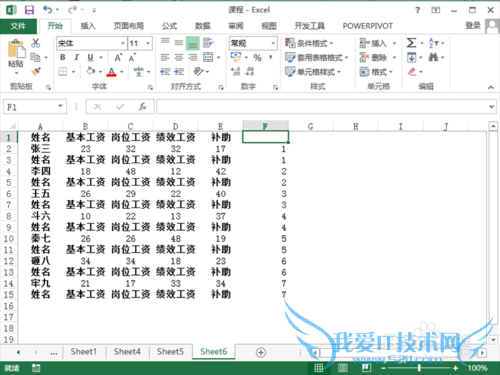This screenshot has height=375, width=500.
Task: Increase font size with large A
Action: point(118,58)
